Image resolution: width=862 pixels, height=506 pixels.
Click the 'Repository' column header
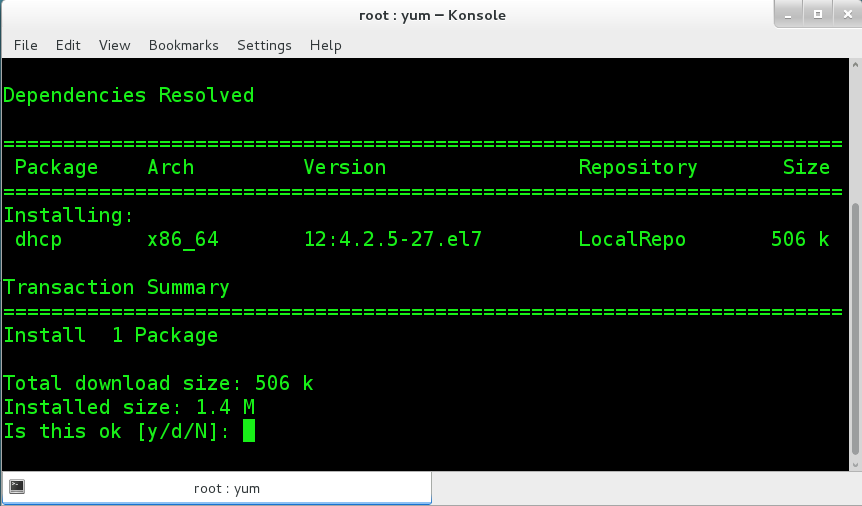pyautogui.click(x=638, y=167)
